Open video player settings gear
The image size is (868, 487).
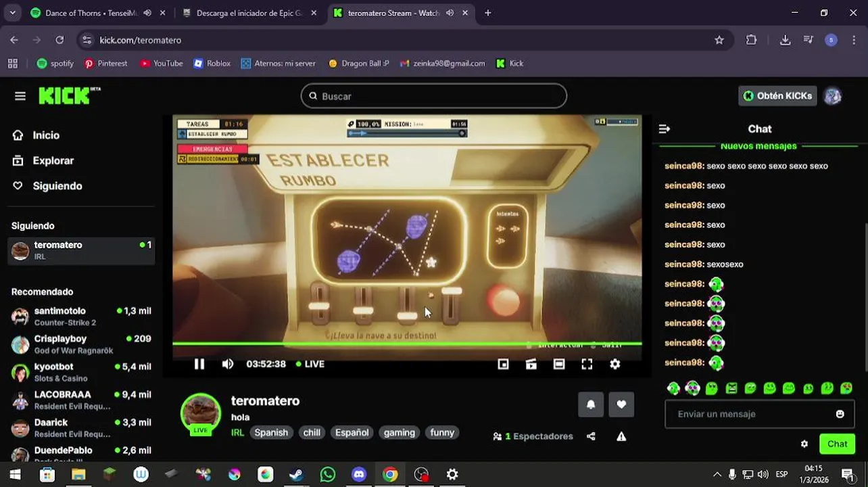point(614,364)
